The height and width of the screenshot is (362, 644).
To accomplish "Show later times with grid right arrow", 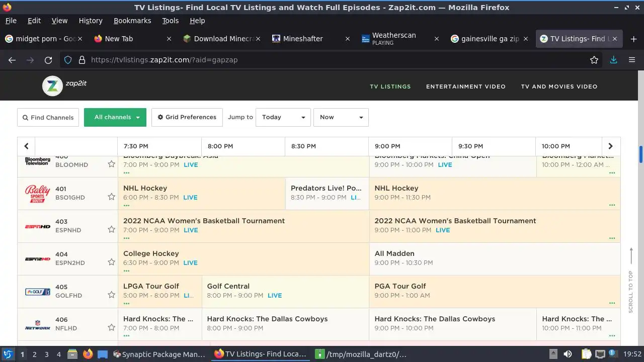I will 610,146.
